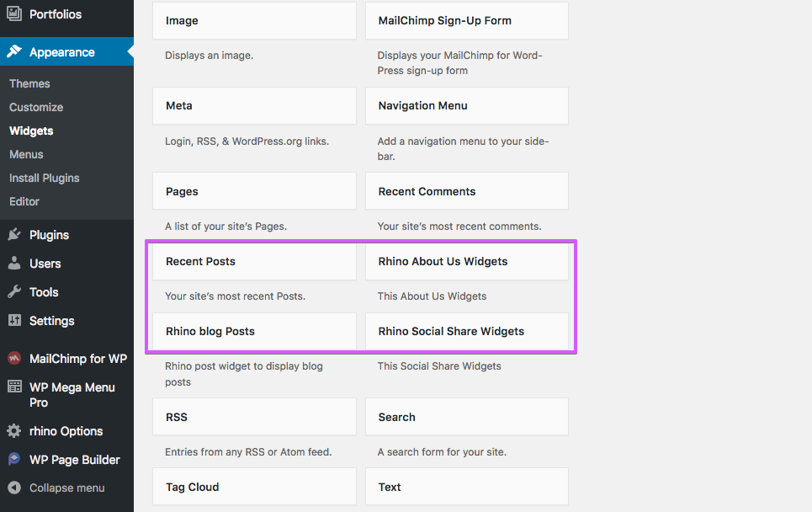Expand the Rhino blog Posts widget
This screenshot has width=812, height=512.
tap(254, 331)
